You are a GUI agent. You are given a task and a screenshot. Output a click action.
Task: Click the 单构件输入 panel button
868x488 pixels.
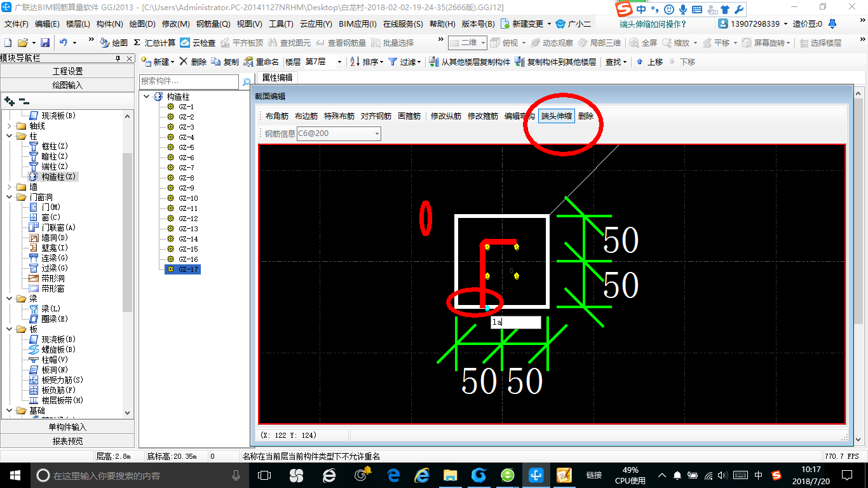[67, 427]
